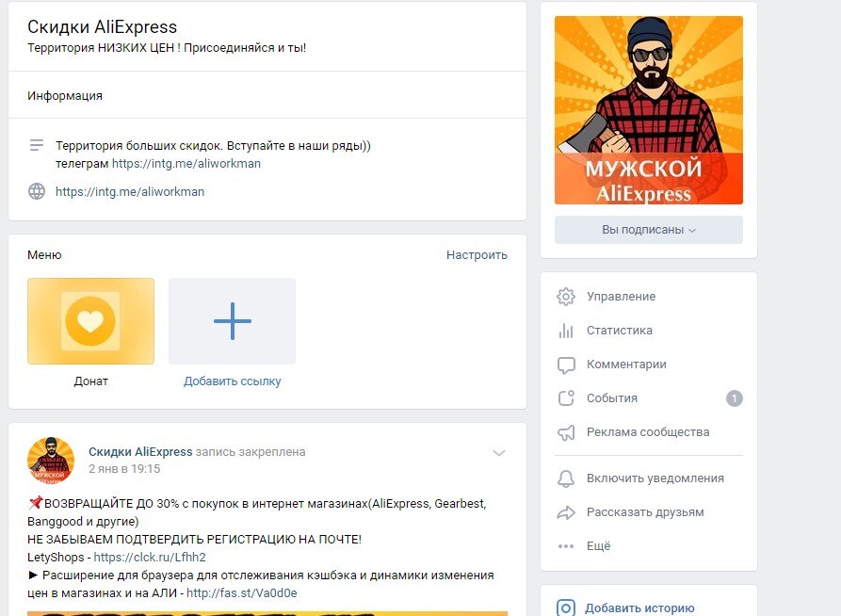This screenshot has width=841, height=616.
Task: Open the pinned post author avatar
Action: [51, 461]
